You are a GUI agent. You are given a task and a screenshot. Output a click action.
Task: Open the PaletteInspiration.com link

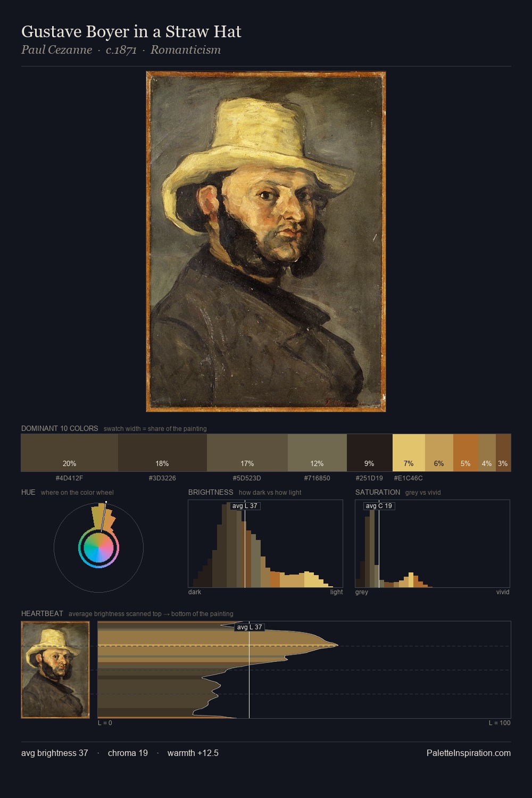click(469, 753)
